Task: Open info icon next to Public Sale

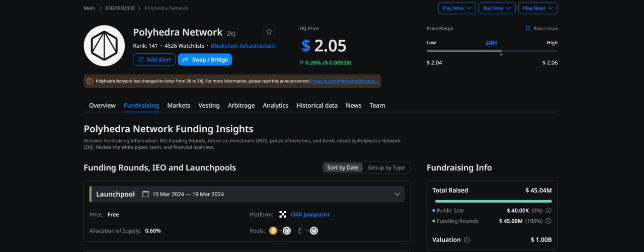Action: (x=548, y=211)
